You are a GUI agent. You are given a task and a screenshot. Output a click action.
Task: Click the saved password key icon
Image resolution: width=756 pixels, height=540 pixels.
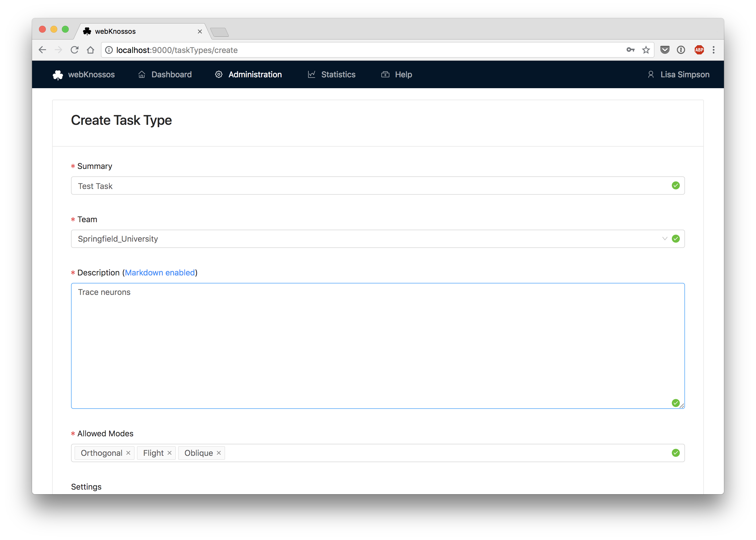coord(630,50)
